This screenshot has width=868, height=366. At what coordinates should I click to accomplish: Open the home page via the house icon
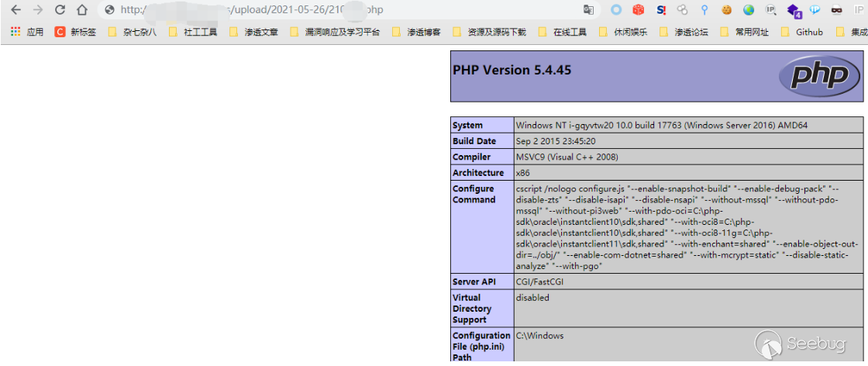click(x=82, y=10)
